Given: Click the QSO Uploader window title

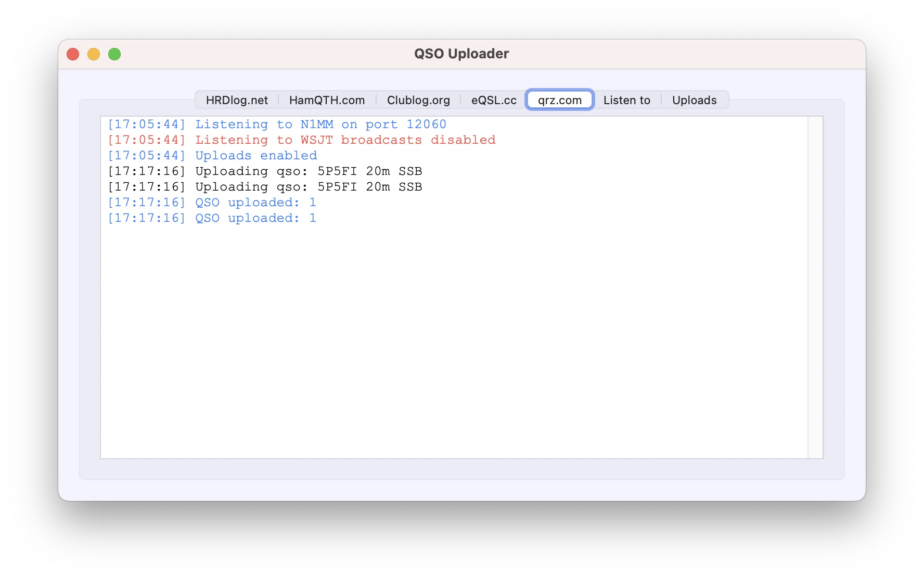Looking at the screenshot, I should coord(461,54).
